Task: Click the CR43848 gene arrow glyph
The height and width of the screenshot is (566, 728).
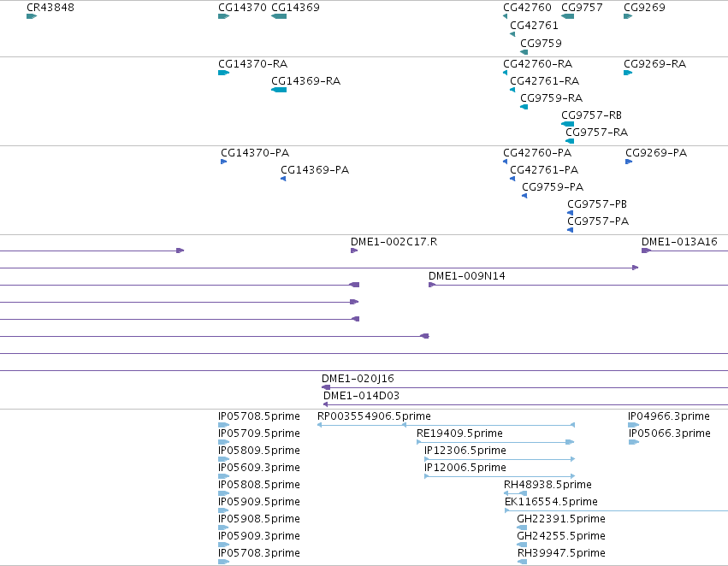Action: [x=32, y=16]
